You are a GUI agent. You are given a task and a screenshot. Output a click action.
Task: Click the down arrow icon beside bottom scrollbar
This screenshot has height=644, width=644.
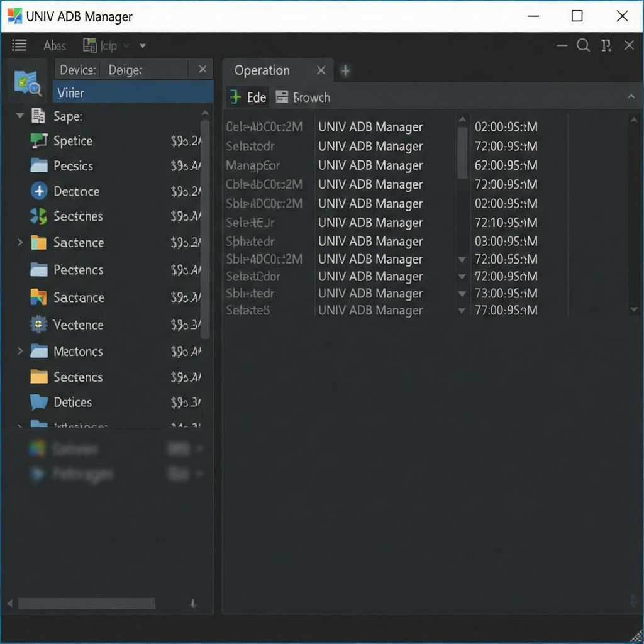(193, 603)
